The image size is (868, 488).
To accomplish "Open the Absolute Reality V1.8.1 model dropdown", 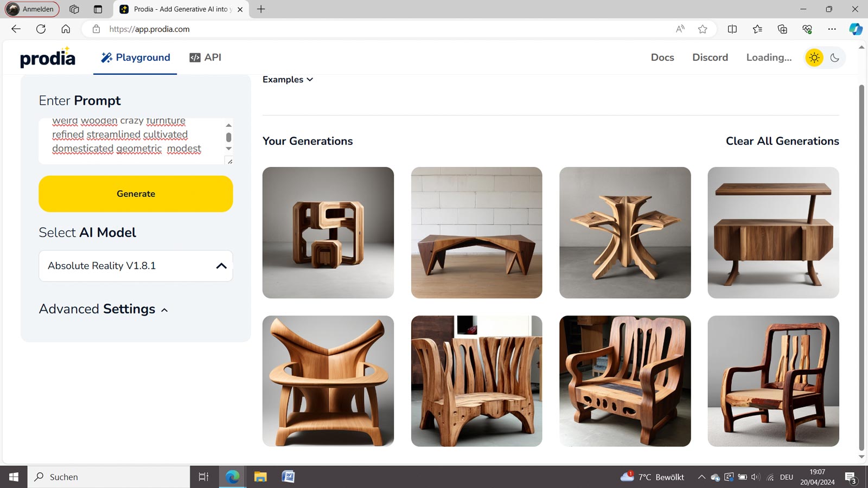I will tap(136, 266).
